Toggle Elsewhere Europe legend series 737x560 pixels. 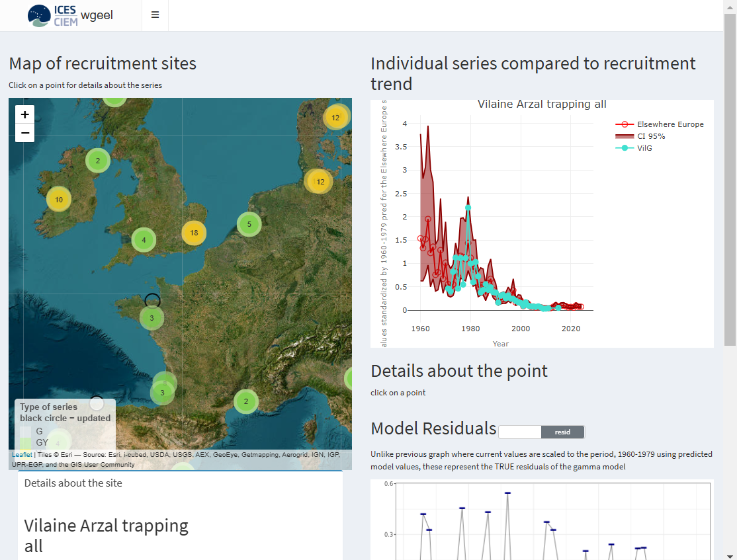coord(669,124)
